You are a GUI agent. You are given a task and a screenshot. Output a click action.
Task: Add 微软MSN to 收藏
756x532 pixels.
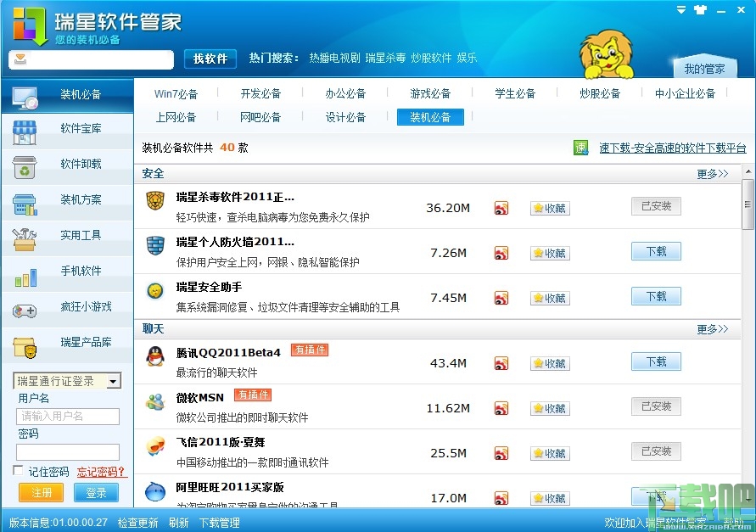click(550, 408)
